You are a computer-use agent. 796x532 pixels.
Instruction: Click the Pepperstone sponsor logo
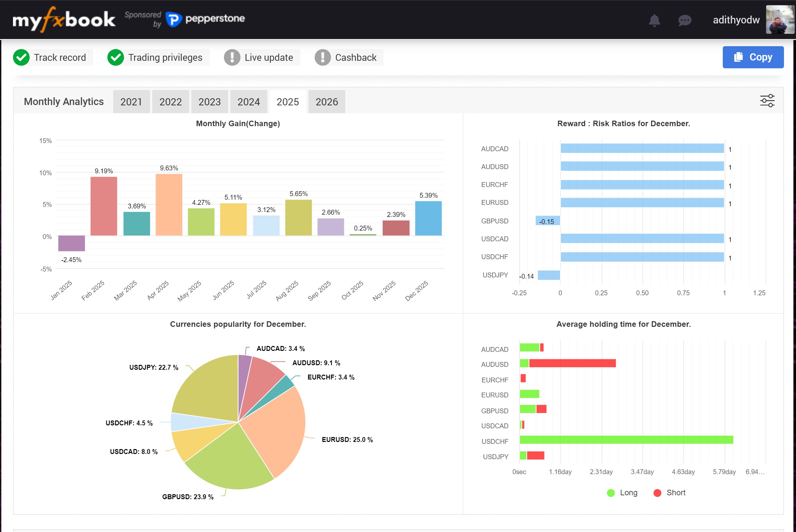[x=205, y=19]
